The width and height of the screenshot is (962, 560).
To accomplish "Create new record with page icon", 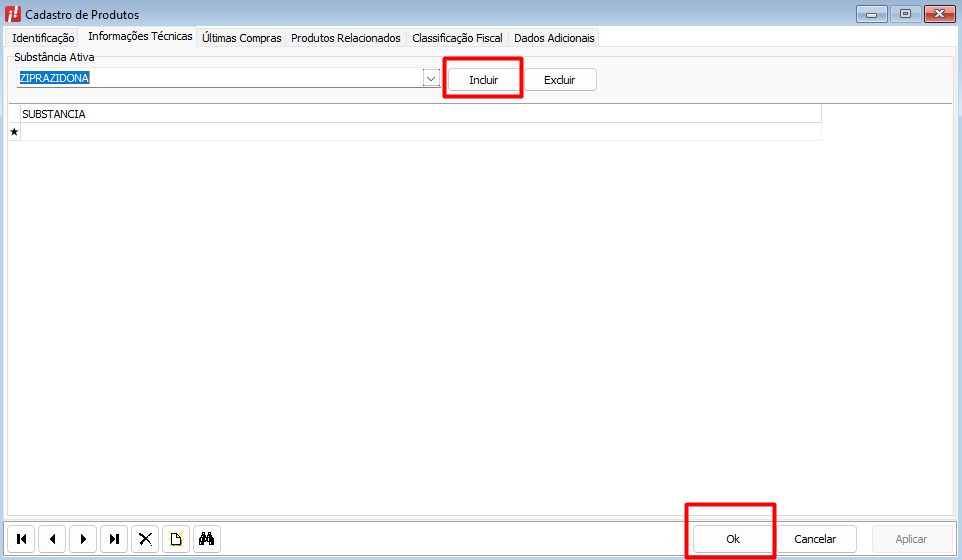I will coord(176,539).
